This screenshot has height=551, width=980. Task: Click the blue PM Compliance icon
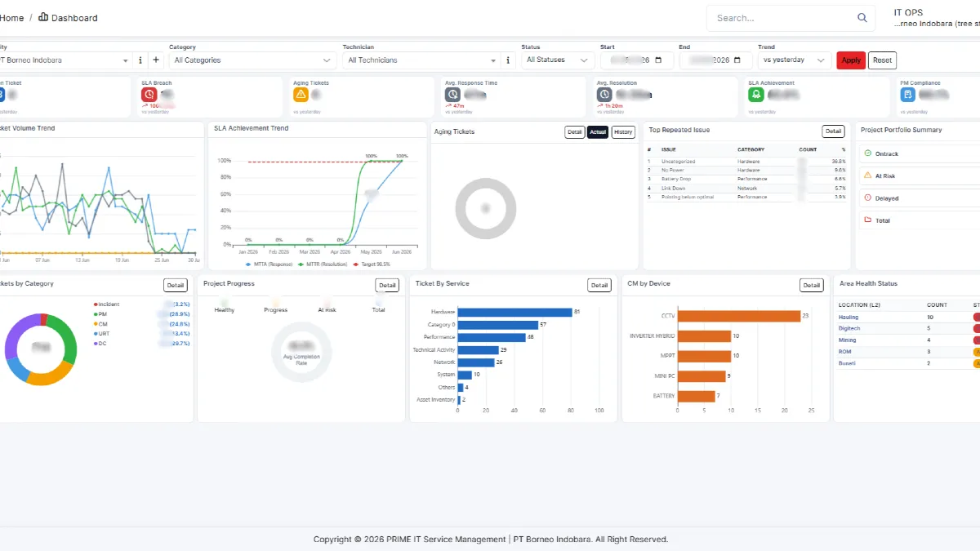pos(907,95)
